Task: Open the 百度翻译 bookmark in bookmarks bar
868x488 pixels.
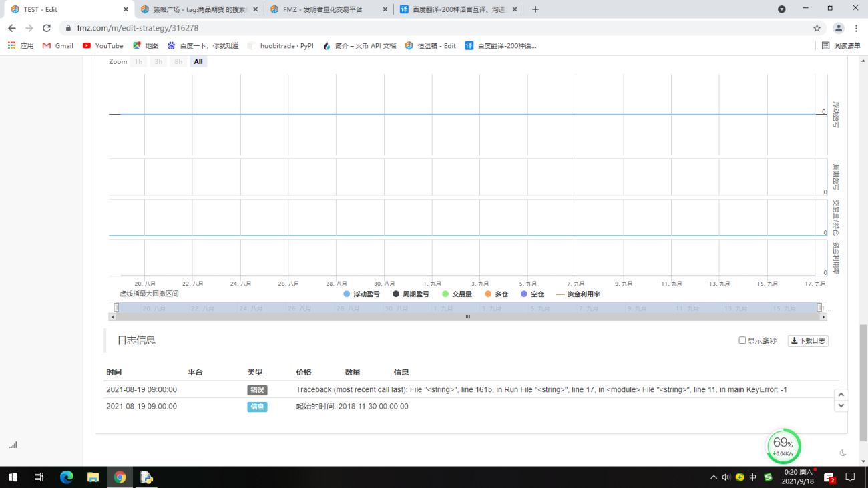Action: point(501,45)
